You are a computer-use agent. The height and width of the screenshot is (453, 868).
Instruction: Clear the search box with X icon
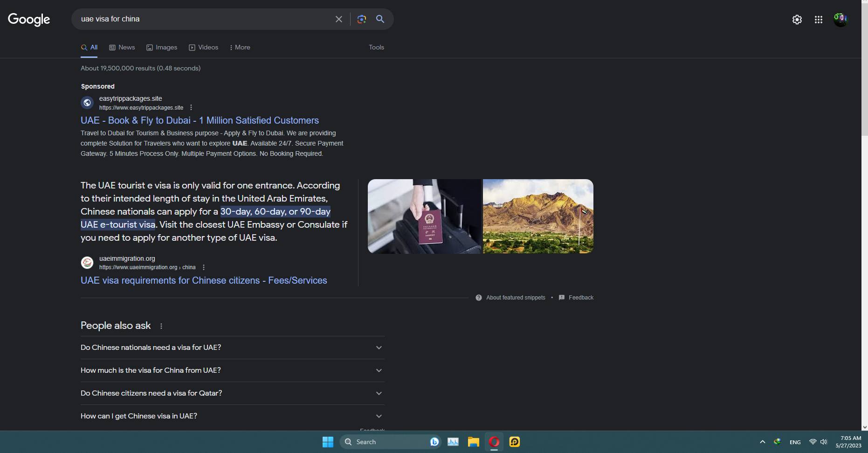coord(338,19)
